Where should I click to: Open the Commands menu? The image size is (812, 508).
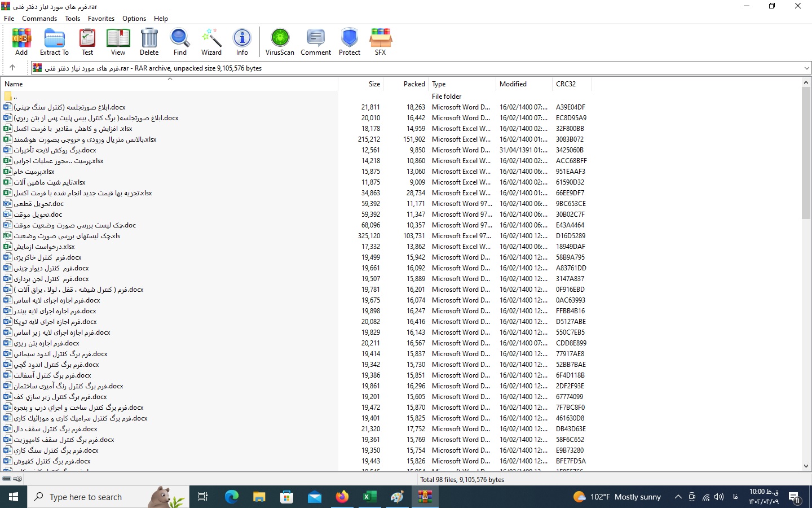(x=39, y=19)
